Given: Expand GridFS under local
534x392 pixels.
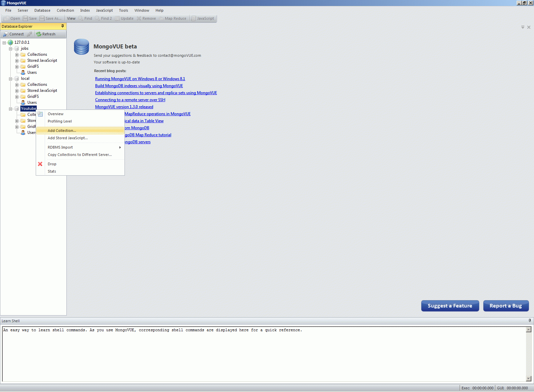Looking at the screenshot, I should click(17, 97).
